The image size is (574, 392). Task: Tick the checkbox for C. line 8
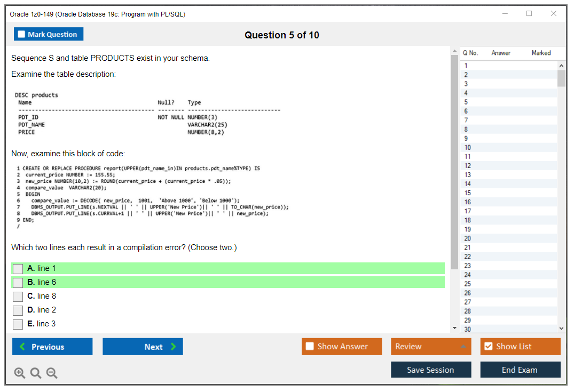[x=18, y=297]
